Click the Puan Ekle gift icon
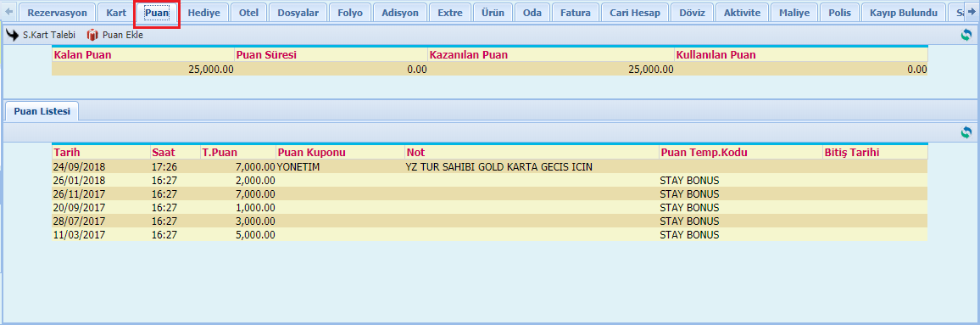 coord(92,36)
